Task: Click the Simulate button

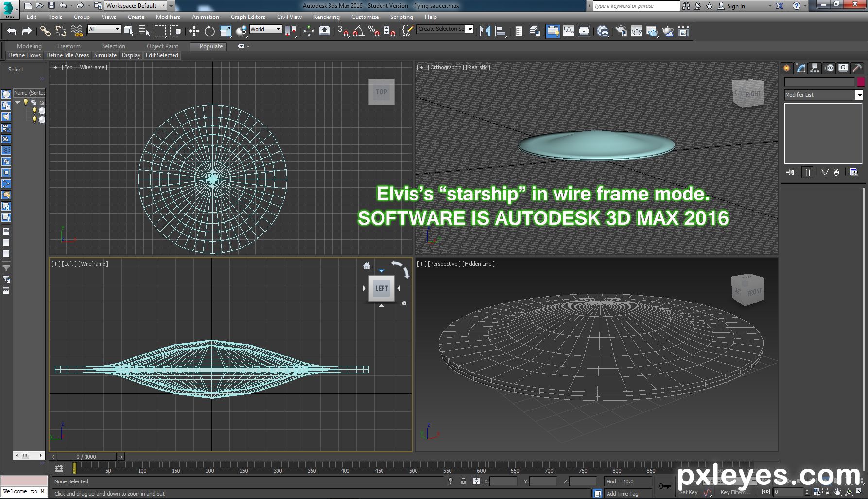Action: (105, 55)
